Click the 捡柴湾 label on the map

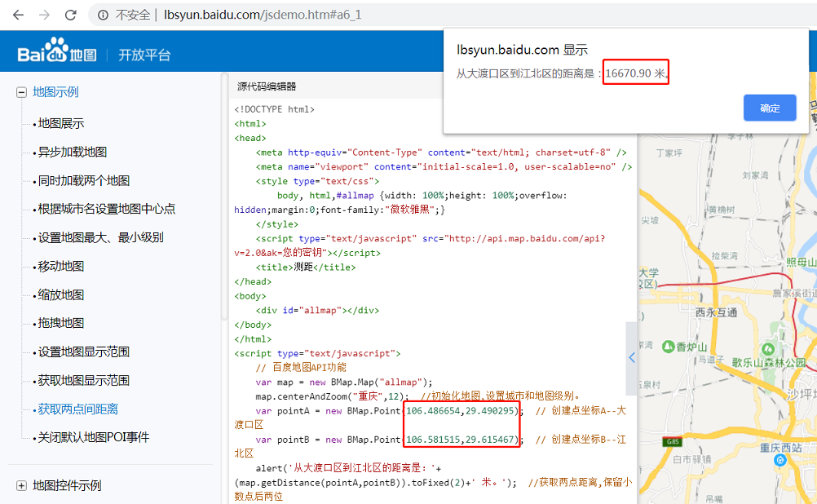tap(725, 256)
